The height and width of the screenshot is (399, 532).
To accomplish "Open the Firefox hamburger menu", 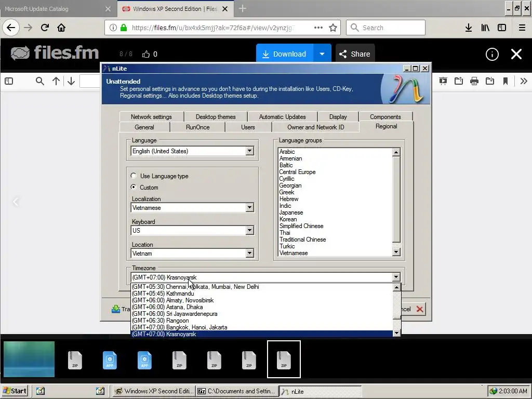I will pos(522,28).
